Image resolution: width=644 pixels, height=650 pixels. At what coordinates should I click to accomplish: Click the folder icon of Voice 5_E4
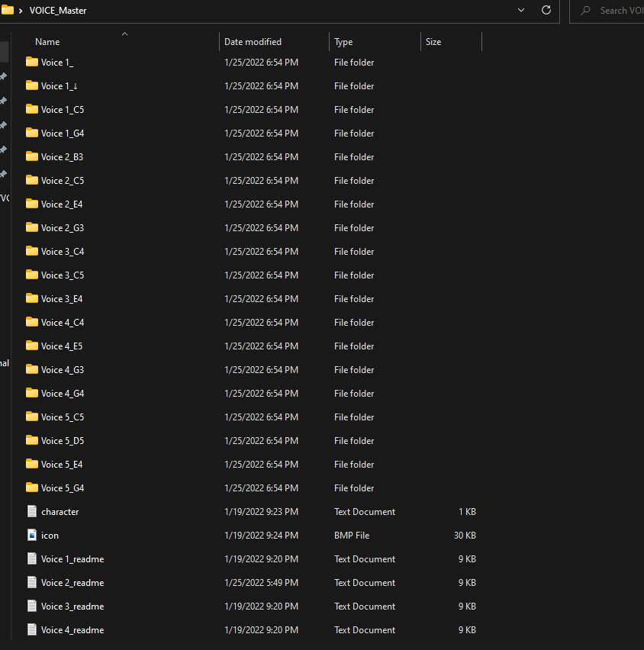(32, 463)
